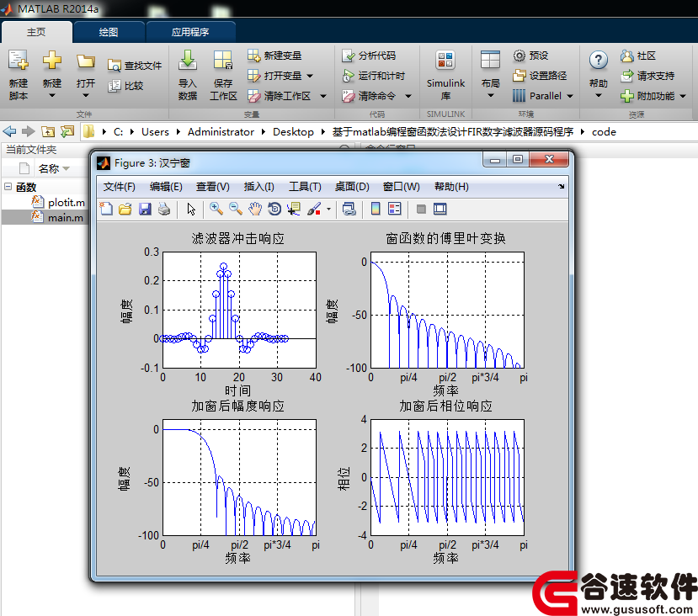
Task: Open the Simulink library
Action: pyautogui.click(x=445, y=75)
